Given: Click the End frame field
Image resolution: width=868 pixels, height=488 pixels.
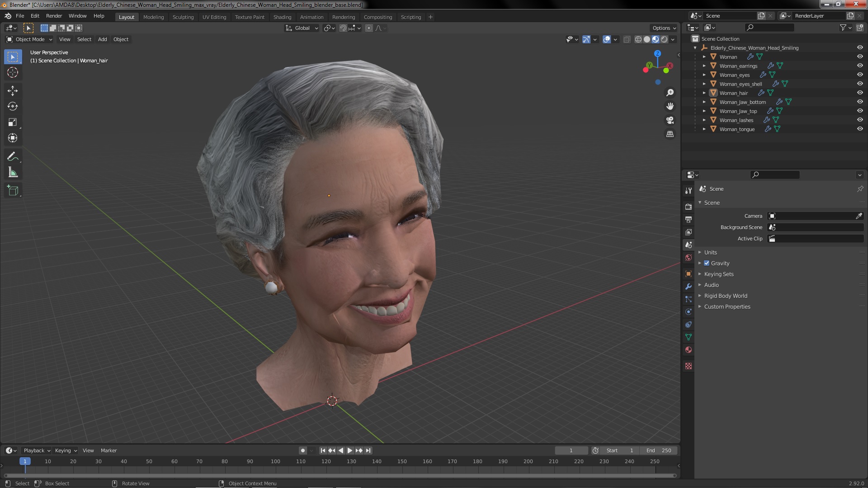Looking at the screenshot, I should (659, 450).
